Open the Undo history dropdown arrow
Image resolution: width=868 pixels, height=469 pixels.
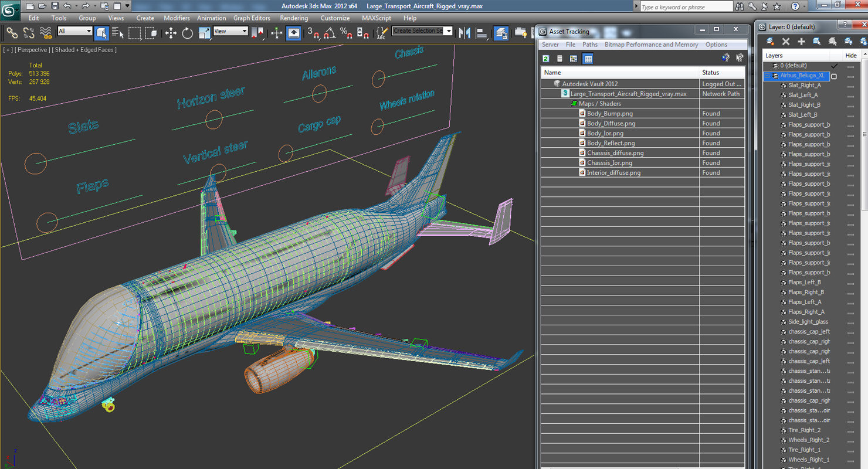(x=76, y=6)
